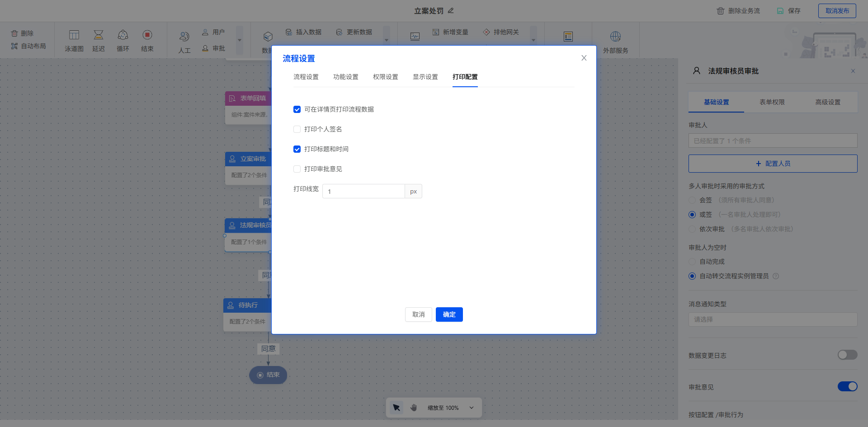Screen dimensions: 868x427
Task: Click the swimlane diagram icon
Action: coord(74,35)
